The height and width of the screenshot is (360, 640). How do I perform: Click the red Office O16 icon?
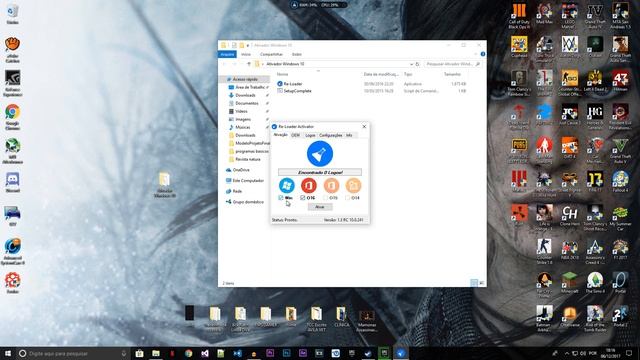click(309, 185)
